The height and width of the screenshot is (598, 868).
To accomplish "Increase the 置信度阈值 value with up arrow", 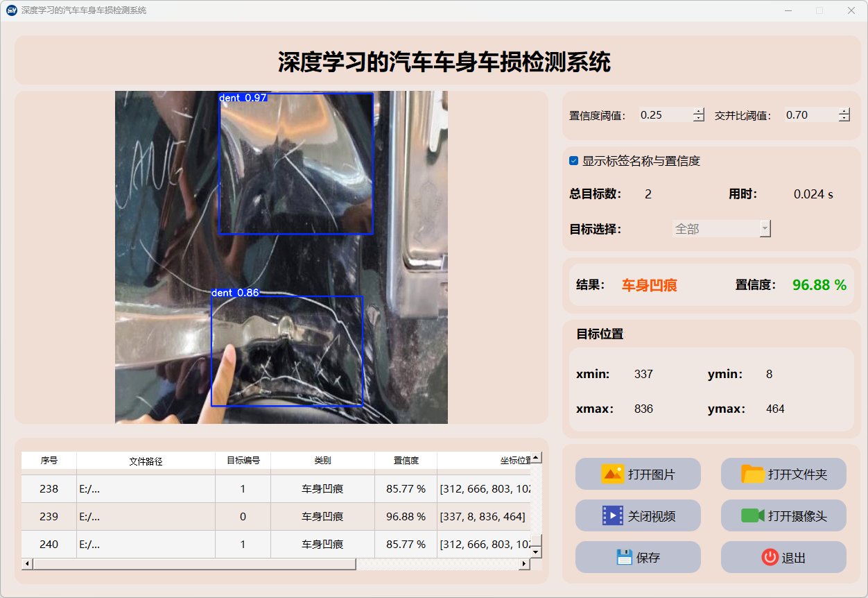I will pos(698,111).
